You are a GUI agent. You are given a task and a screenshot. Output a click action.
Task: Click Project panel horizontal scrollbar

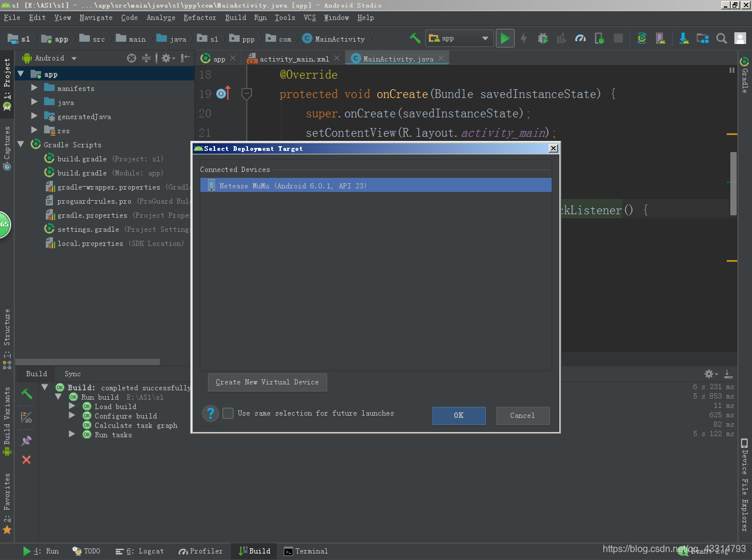tap(88, 362)
